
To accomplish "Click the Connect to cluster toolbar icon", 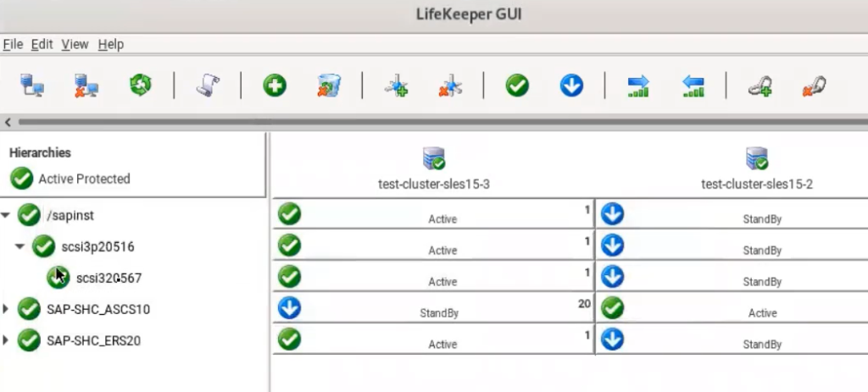I will tap(32, 86).
